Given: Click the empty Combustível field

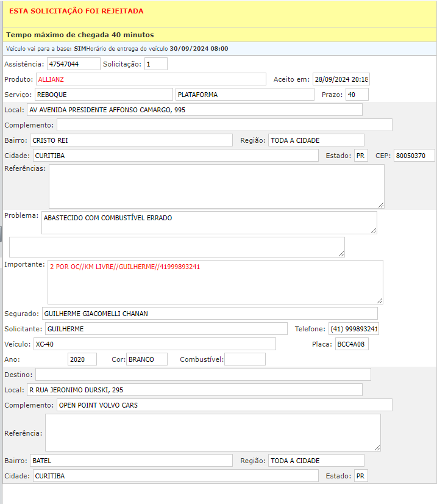Looking at the screenshot, I should click(x=245, y=359).
